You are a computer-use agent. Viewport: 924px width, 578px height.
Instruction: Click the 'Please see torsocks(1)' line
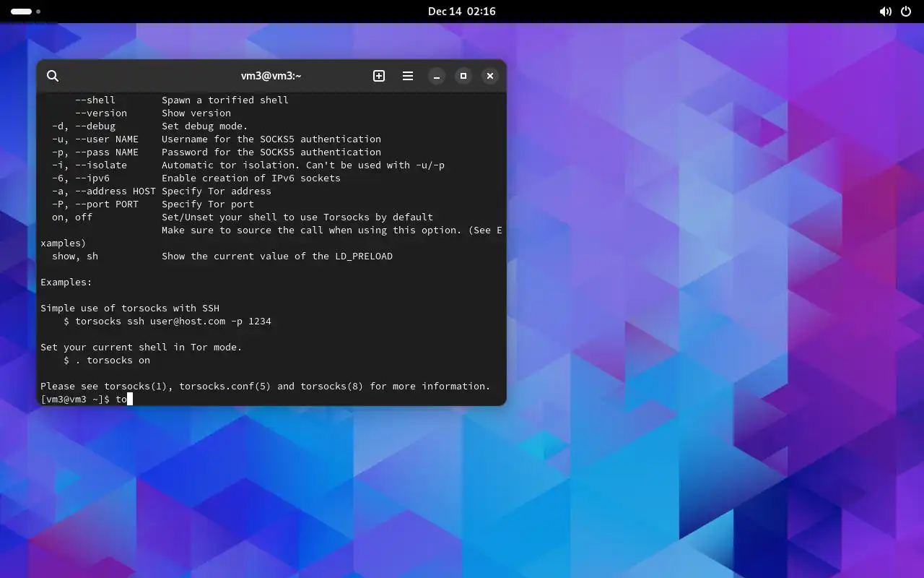tap(266, 386)
